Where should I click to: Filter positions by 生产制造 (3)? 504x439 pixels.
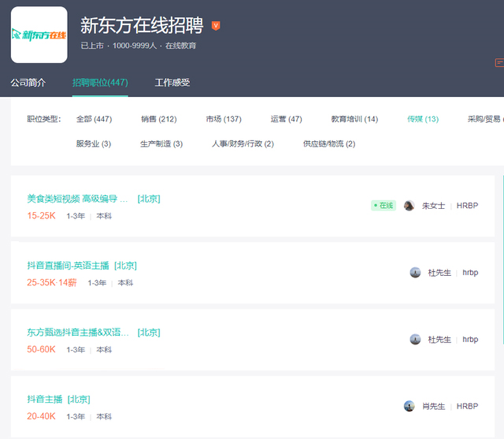(161, 144)
